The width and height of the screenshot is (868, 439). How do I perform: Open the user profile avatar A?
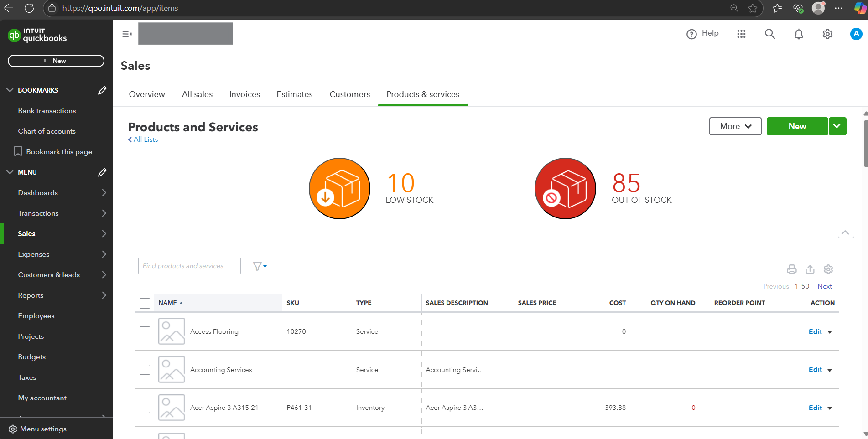tap(856, 34)
